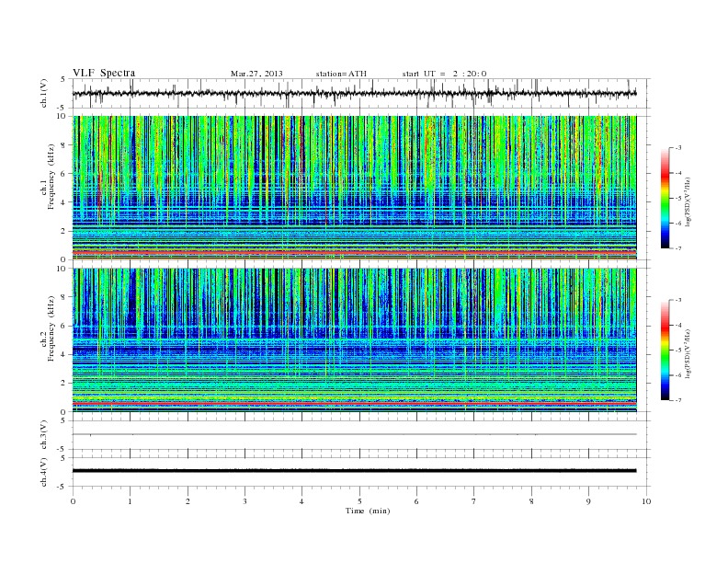The image size is (728, 563).
Task: Click the time axis tick label '3'
Action: click(245, 501)
